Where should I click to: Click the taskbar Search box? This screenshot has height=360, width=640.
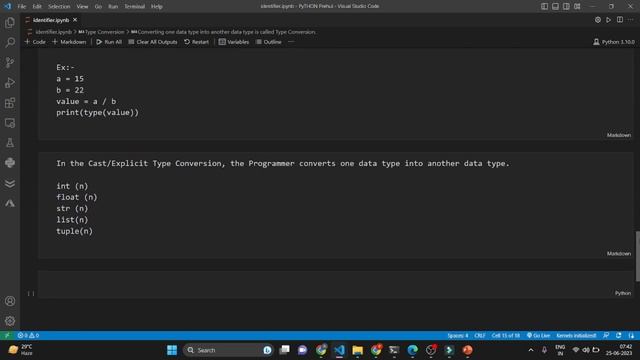point(229,350)
